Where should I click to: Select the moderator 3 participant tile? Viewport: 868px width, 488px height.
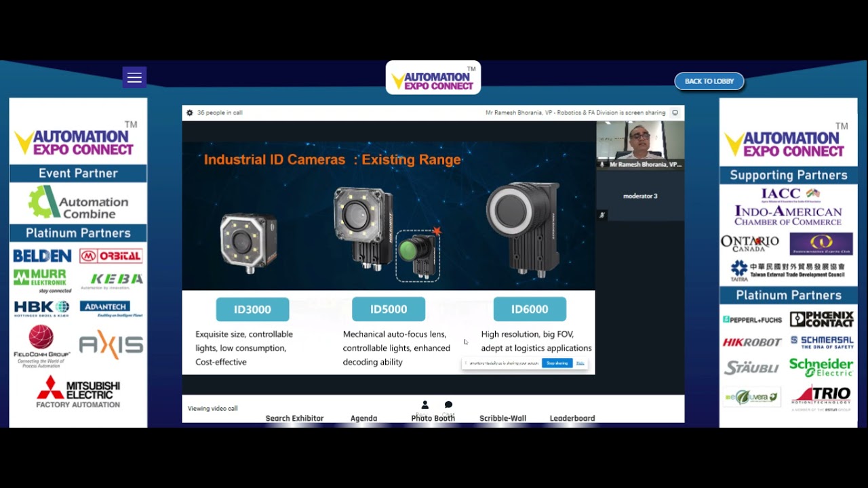pos(640,196)
